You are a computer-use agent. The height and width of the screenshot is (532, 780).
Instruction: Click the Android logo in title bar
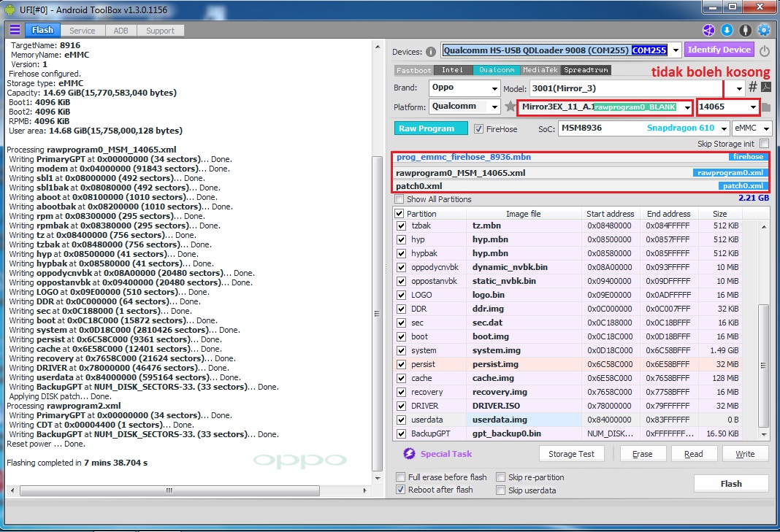(10, 9)
